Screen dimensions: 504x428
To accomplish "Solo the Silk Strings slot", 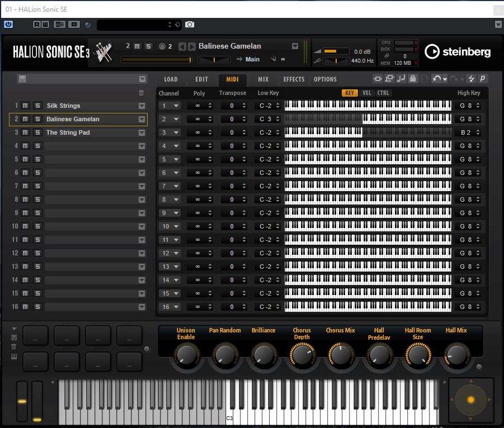I will coord(37,106).
